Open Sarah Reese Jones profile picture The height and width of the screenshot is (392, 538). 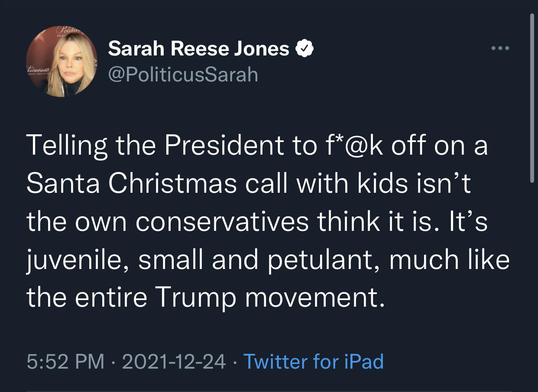[x=62, y=62]
